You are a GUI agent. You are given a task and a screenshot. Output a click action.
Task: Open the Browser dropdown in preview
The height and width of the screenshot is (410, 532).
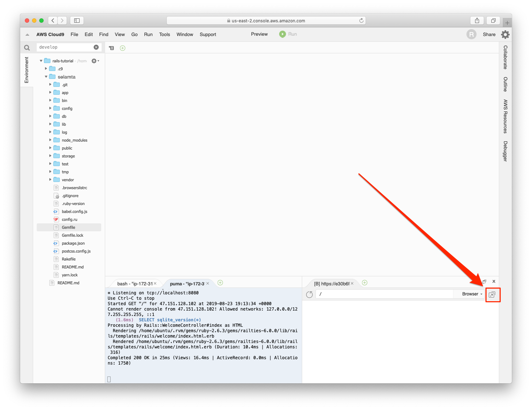472,294
